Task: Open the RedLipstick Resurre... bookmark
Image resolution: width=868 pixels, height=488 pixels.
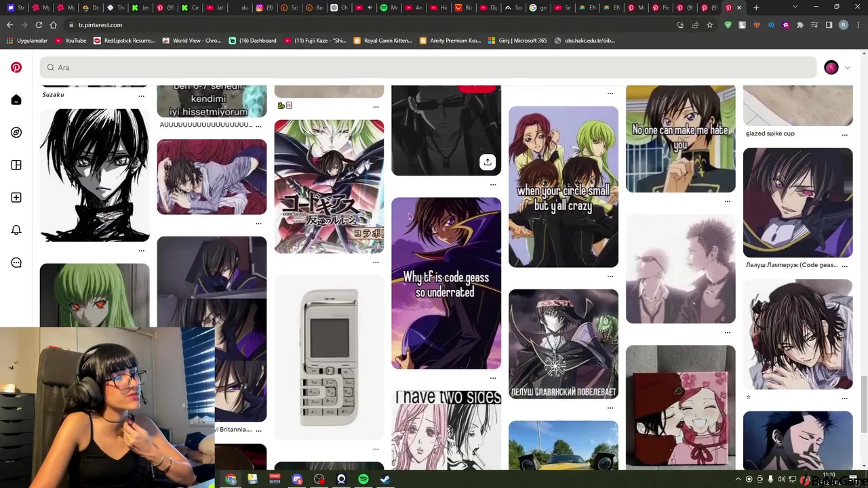Action: click(x=124, y=41)
